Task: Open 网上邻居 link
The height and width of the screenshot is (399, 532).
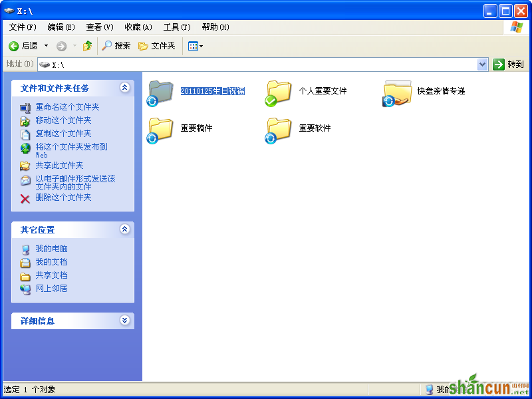Action: (x=51, y=288)
